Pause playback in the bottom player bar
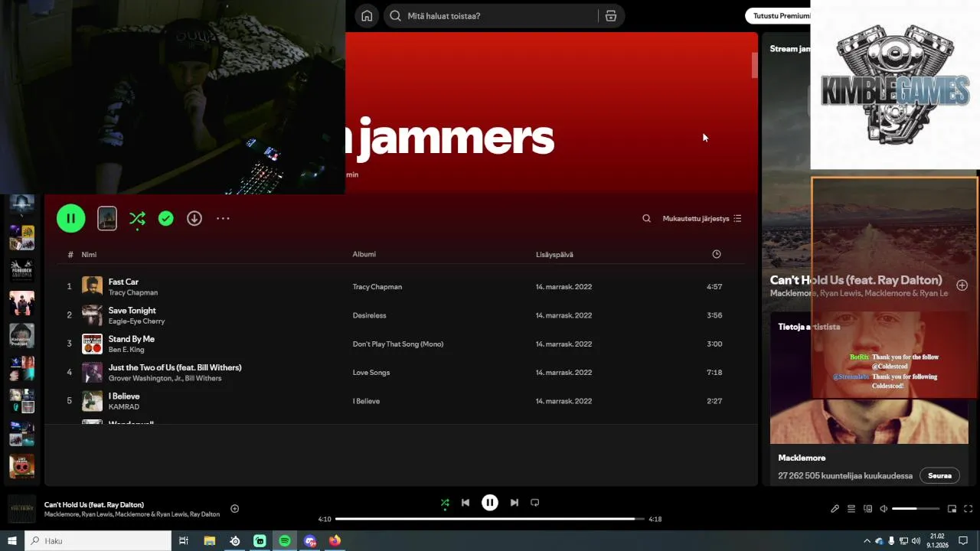The image size is (980, 551). (490, 503)
